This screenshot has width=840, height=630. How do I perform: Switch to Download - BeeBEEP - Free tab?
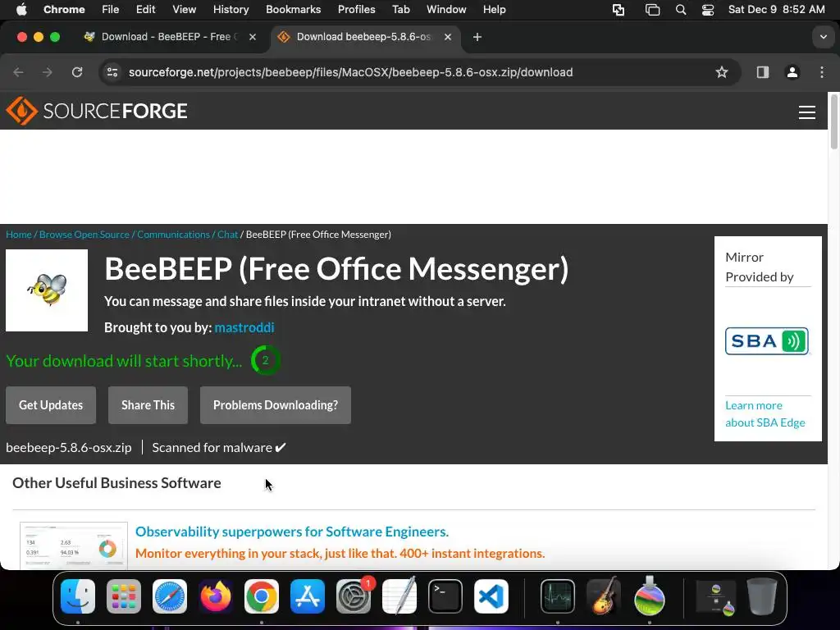169,37
